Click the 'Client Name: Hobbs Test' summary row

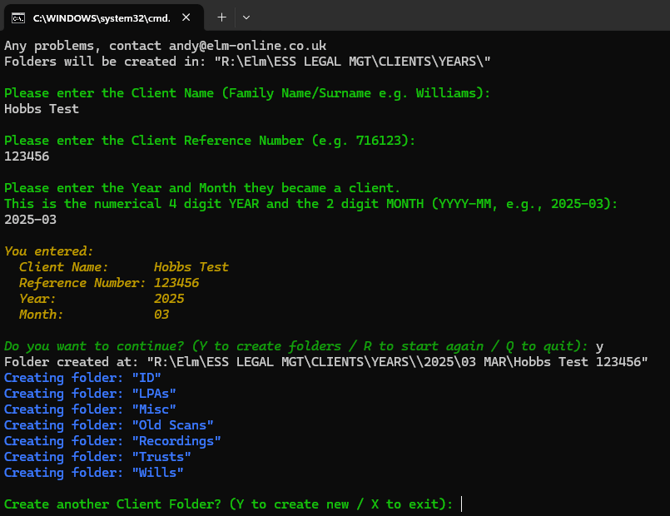pos(124,267)
